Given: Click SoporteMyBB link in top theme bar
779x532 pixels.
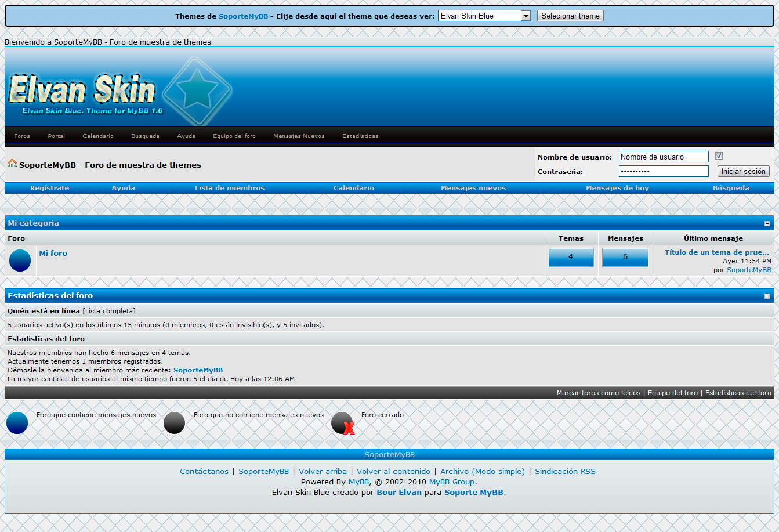Looking at the screenshot, I should (243, 16).
